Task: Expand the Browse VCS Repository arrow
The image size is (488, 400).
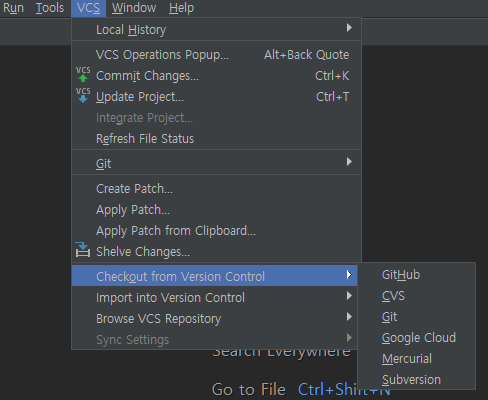Action: (349, 317)
